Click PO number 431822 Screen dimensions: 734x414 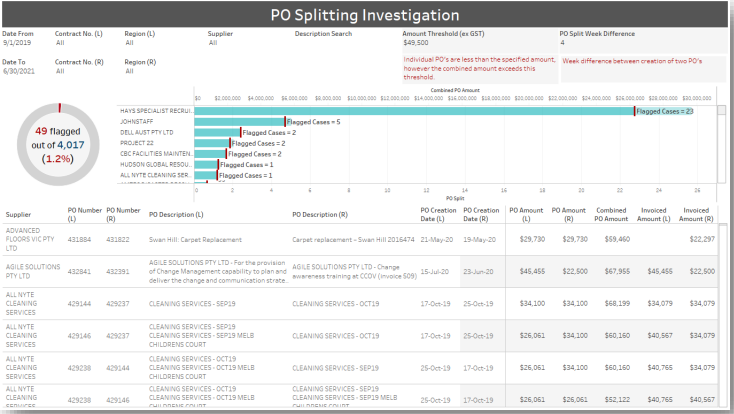point(117,239)
